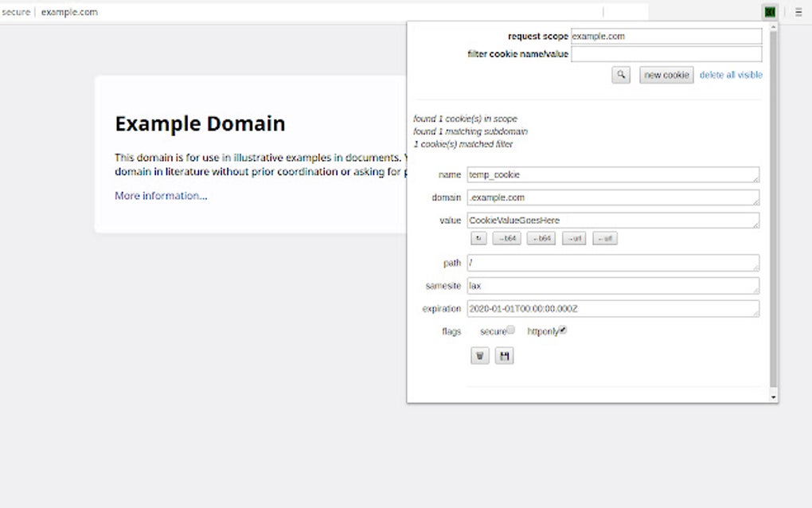
Task: Select the temp_cookie name field
Action: (x=613, y=174)
